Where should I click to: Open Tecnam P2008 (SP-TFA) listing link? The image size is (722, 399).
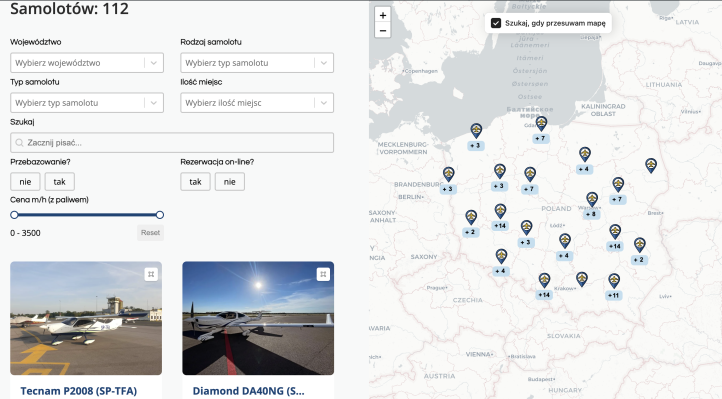79,391
